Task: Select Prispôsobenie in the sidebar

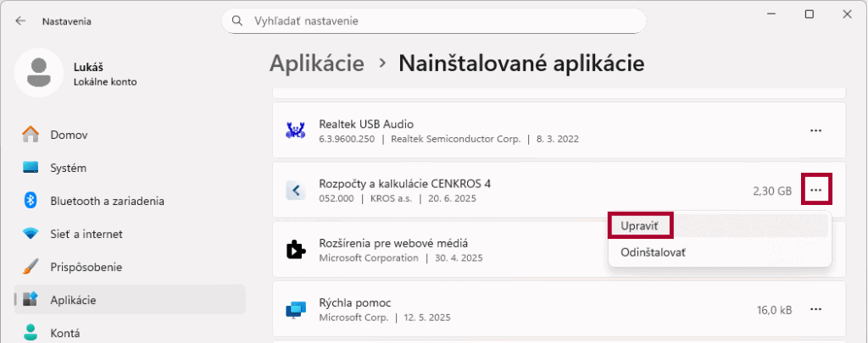Action: [86, 267]
